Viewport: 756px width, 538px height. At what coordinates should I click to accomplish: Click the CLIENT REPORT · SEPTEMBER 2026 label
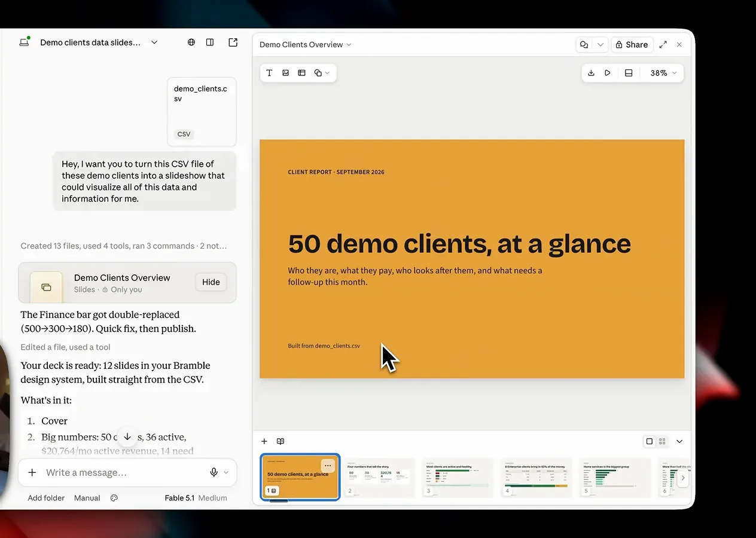click(x=336, y=172)
